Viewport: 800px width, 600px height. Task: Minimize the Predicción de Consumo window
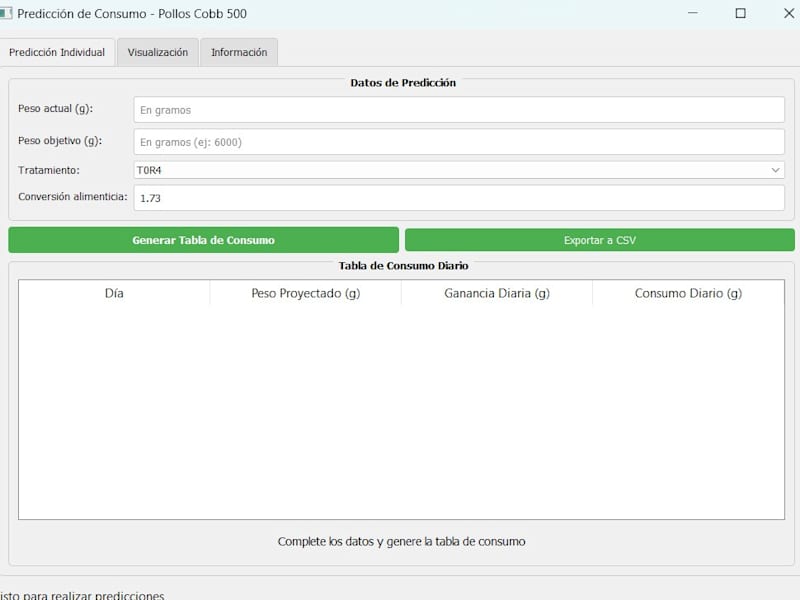coord(692,13)
